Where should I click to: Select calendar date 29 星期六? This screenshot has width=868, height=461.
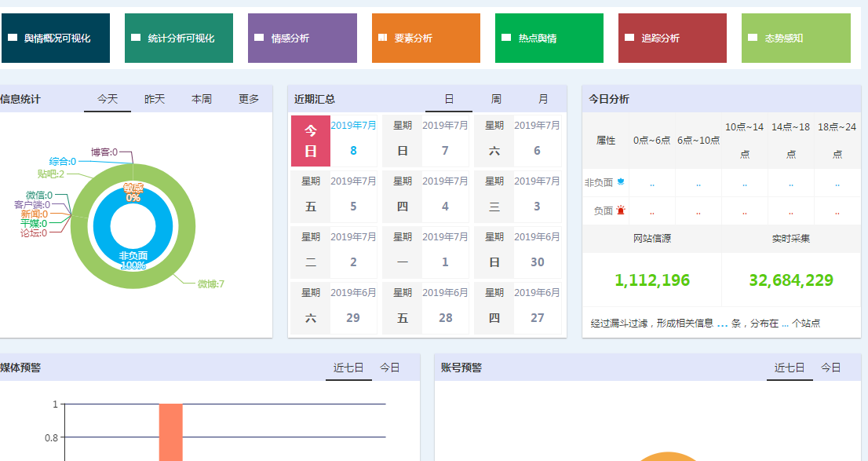(334, 308)
